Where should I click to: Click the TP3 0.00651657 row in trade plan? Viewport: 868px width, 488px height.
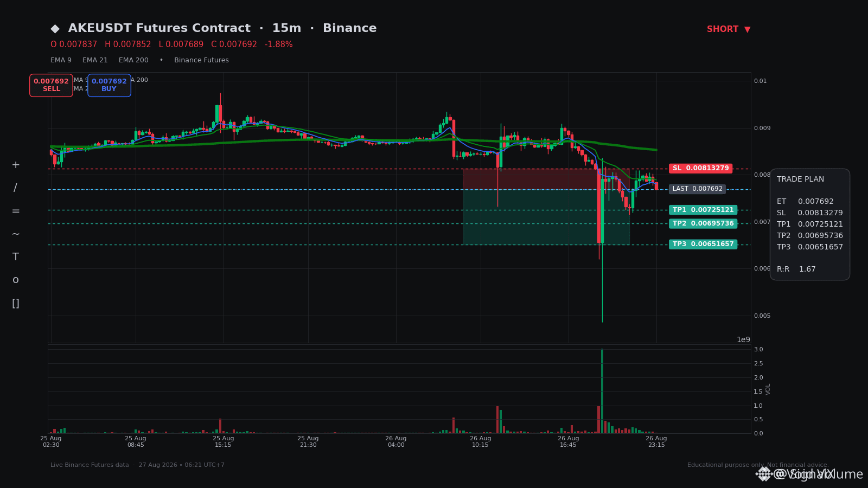810,247
